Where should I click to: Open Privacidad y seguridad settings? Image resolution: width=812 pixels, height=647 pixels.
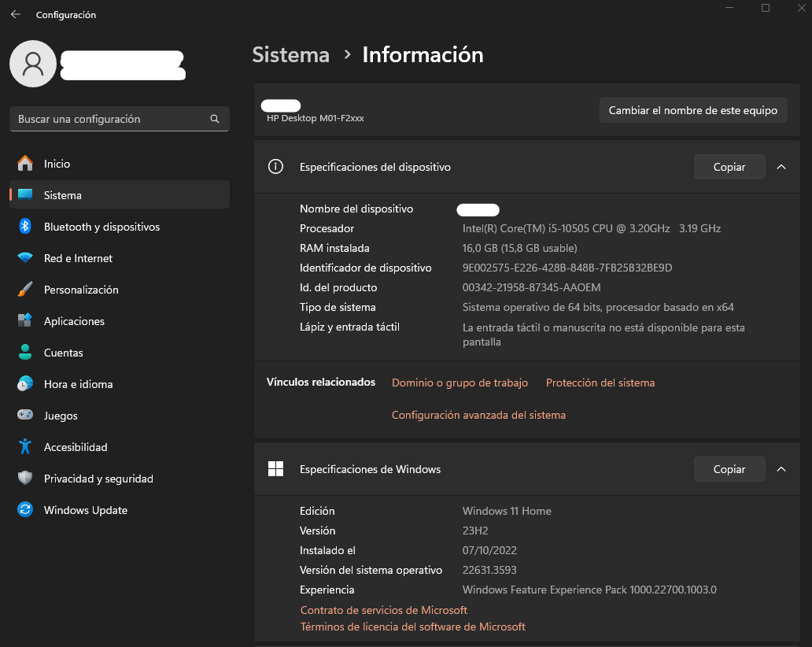[120, 479]
